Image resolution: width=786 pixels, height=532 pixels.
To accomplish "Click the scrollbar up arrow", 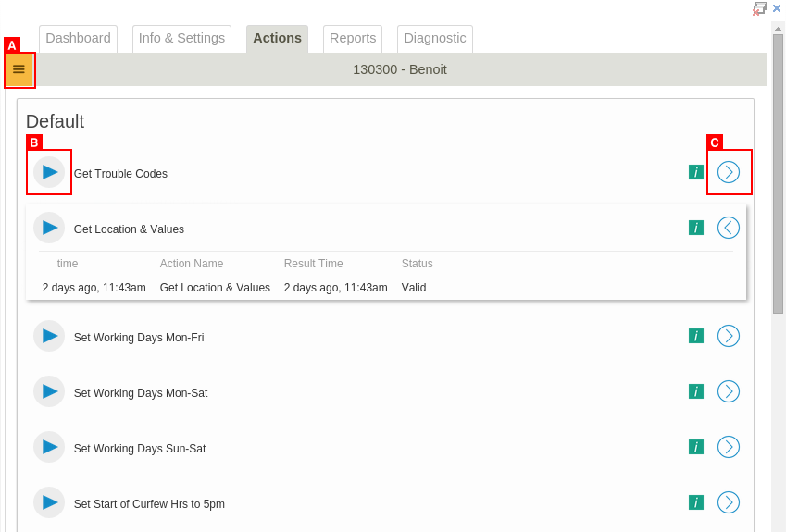I will point(778,29).
